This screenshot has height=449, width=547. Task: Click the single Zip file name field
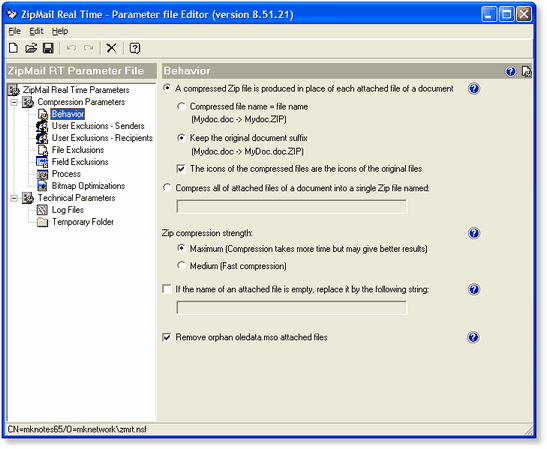292,206
